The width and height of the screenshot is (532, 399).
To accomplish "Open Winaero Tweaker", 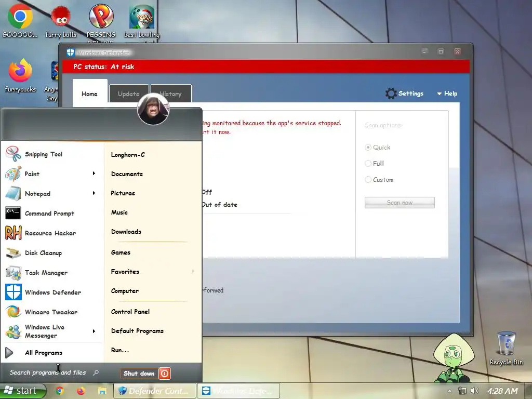I will [x=52, y=312].
